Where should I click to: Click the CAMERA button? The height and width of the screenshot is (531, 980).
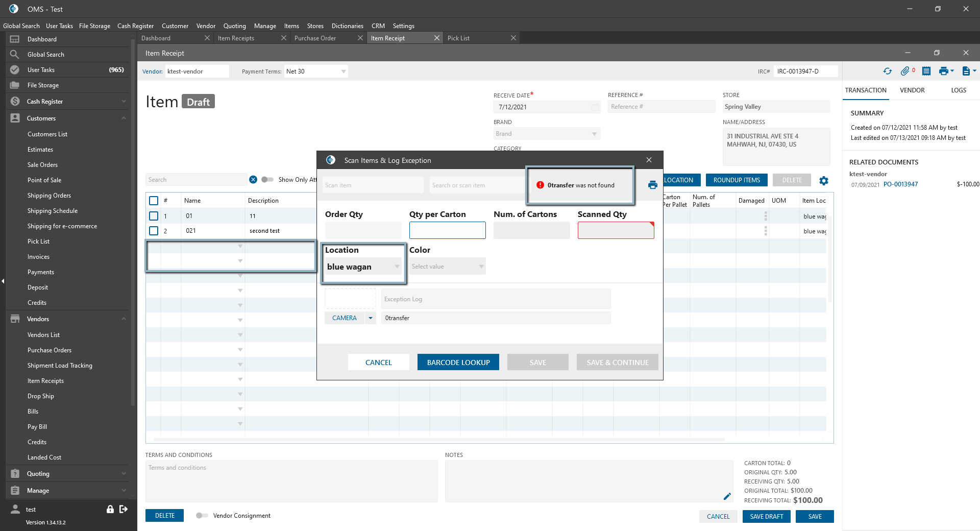[345, 318]
